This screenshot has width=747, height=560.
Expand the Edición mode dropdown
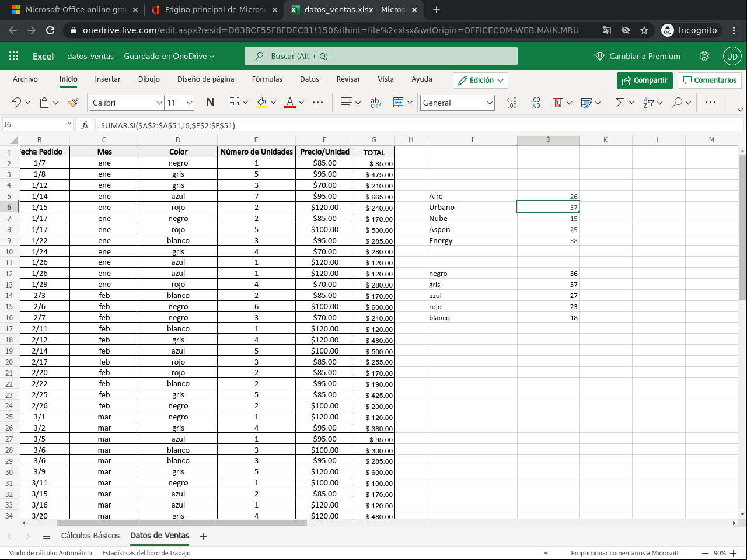pyautogui.click(x=480, y=80)
